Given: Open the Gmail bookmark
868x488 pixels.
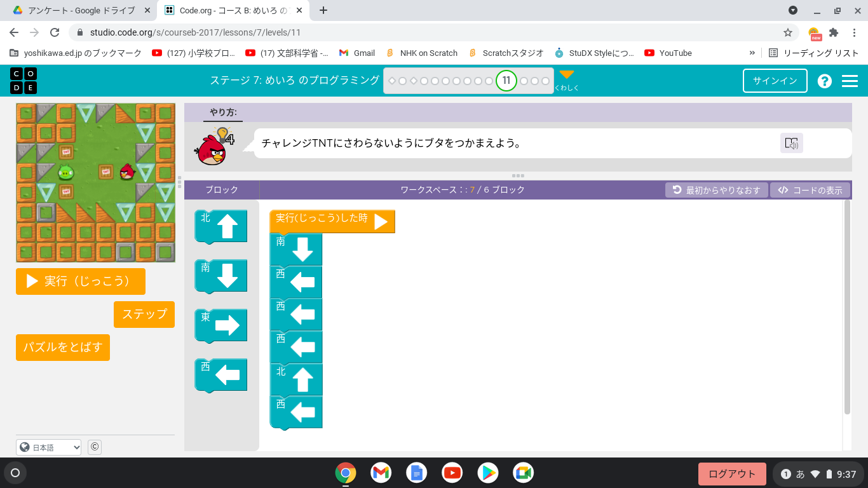Looking at the screenshot, I should point(357,53).
